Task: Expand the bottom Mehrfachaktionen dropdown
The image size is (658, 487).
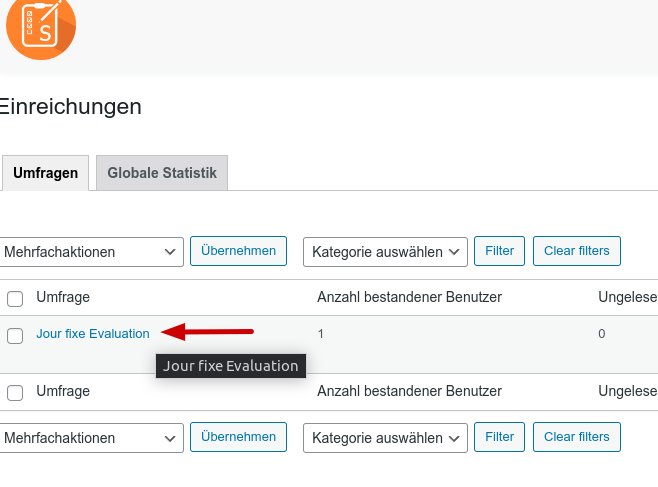Action: point(91,438)
